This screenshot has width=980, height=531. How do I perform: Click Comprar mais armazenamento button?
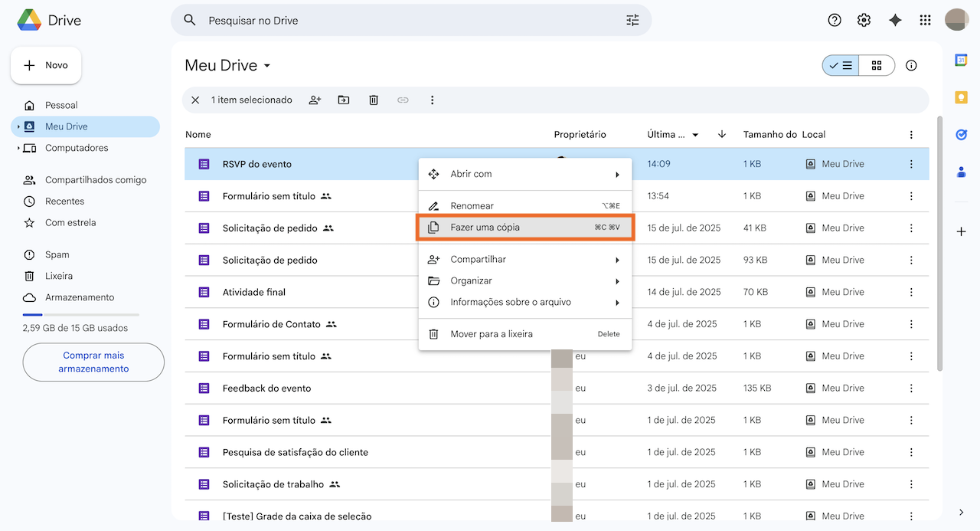pos(93,362)
